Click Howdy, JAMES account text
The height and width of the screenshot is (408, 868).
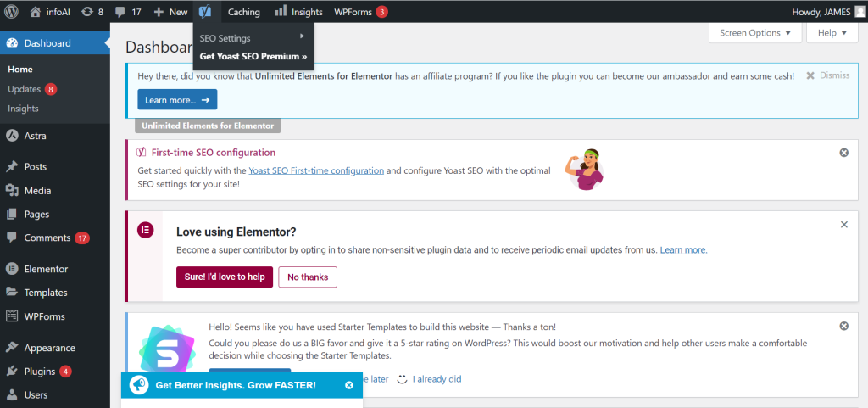(x=821, y=12)
